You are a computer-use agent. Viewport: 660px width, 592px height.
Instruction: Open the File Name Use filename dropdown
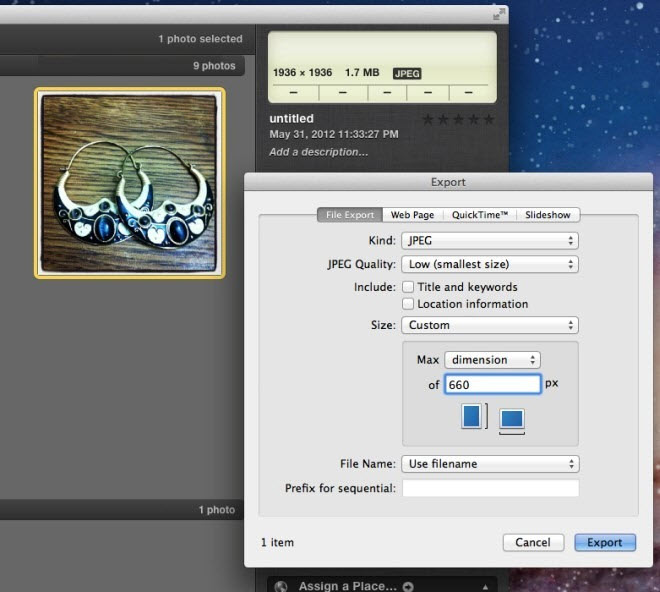[x=490, y=464]
